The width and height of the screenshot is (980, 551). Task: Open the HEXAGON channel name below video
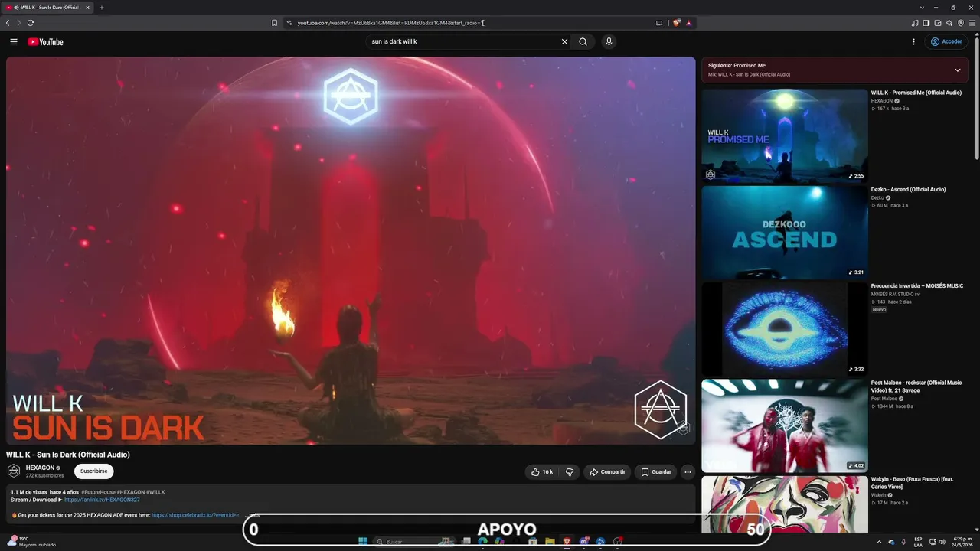(40, 468)
